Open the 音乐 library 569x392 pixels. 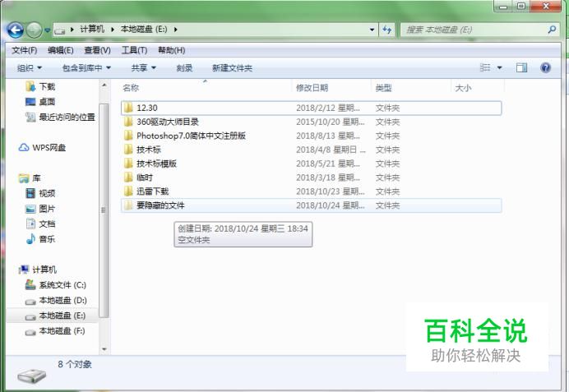[x=40, y=239]
